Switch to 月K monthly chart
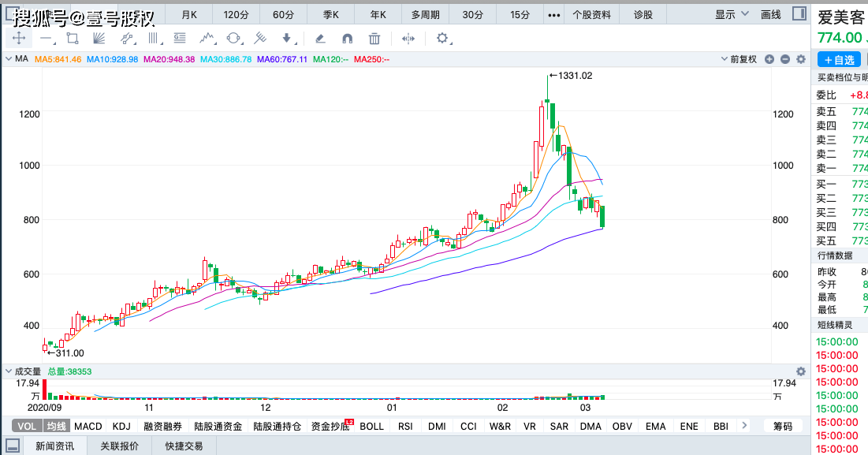Image resolution: width=868 pixels, height=455 pixels. click(189, 15)
